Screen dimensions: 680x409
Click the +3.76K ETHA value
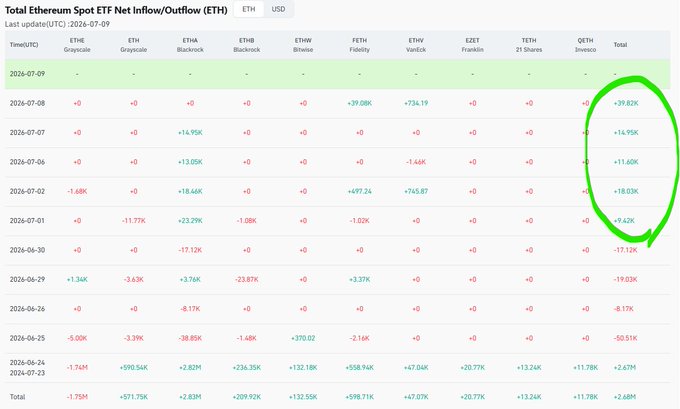point(190,279)
